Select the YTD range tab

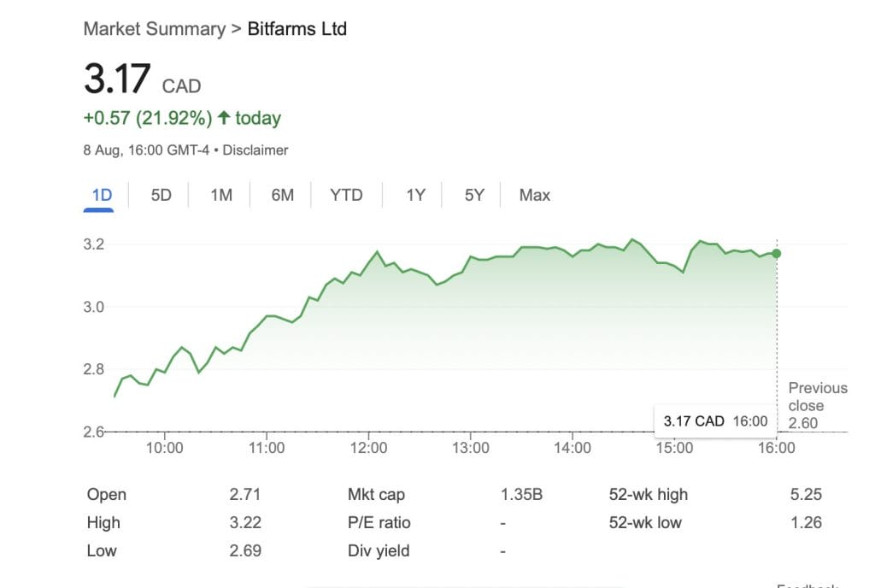click(346, 195)
